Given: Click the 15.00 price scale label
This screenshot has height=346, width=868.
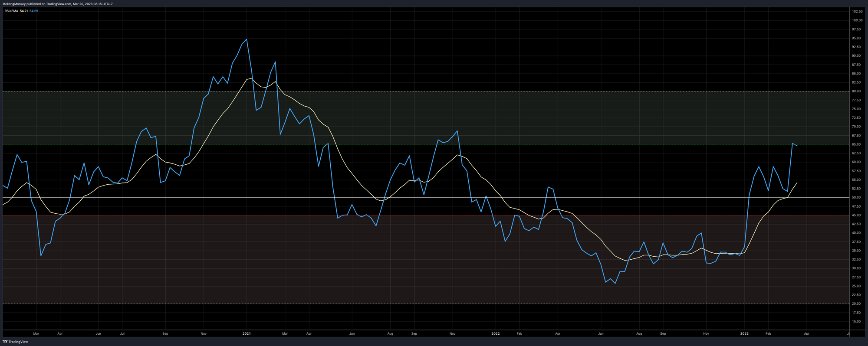Looking at the screenshot, I should pos(856,322).
